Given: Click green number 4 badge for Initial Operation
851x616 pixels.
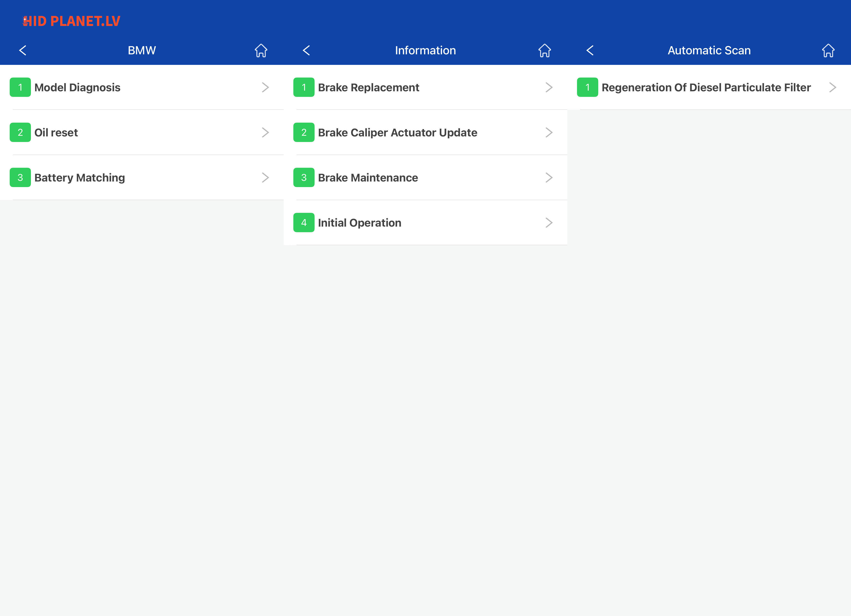Looking at the screenshot, I should click(x=304, y=223).
